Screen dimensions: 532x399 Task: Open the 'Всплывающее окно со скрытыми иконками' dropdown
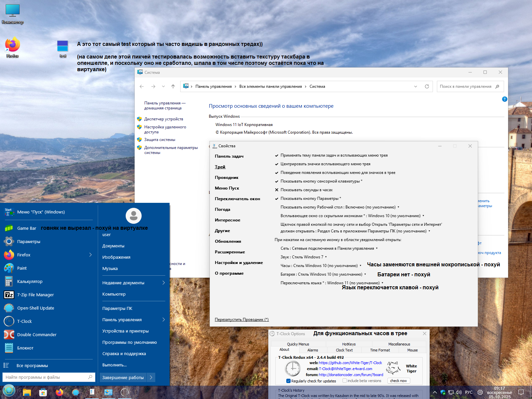[x=352, y=216]
